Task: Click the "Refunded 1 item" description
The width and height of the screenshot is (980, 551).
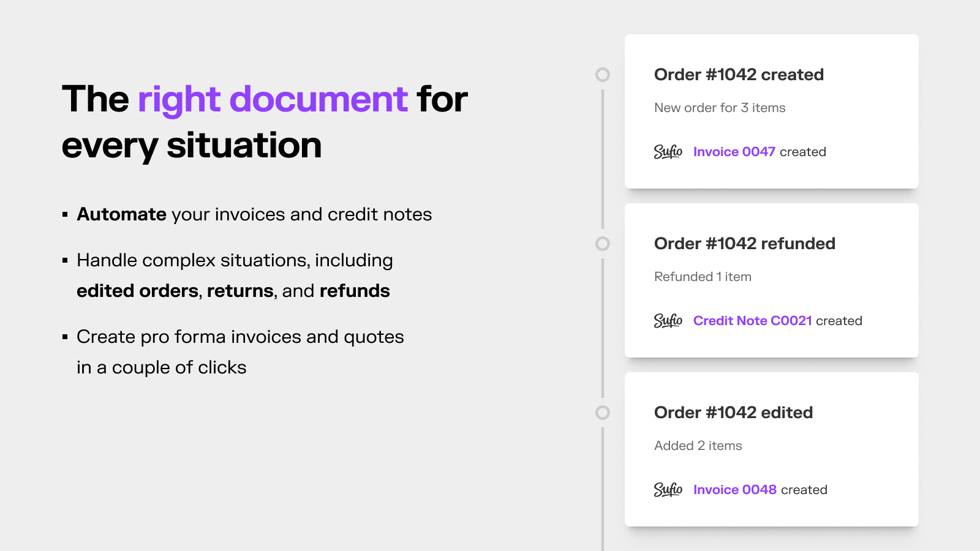Action: click(x=703, y=277)
